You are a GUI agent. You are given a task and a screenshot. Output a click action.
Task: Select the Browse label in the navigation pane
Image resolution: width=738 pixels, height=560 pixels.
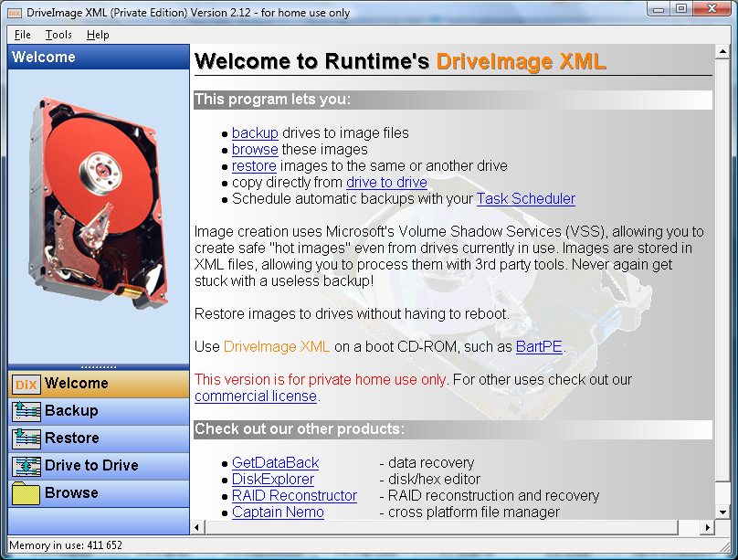point(71,492)
